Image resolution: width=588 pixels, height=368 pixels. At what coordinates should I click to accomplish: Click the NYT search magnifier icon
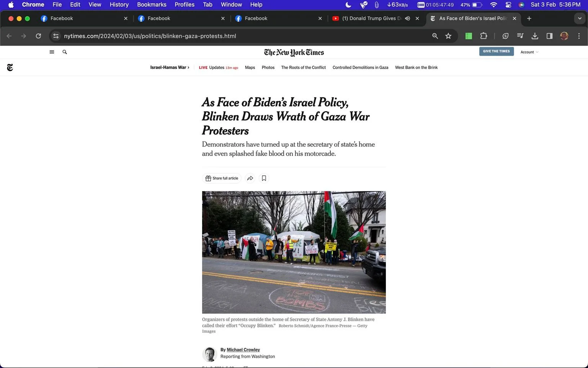pos(65,52)
